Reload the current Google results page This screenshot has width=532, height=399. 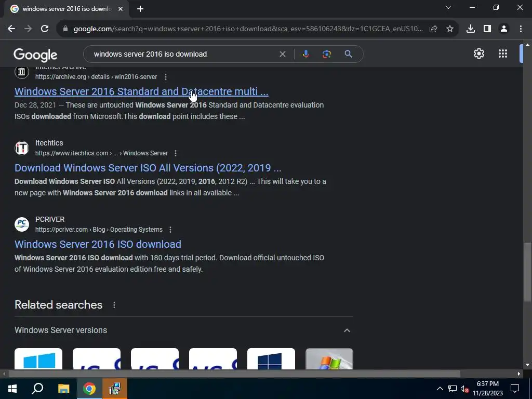pos(45,29)
